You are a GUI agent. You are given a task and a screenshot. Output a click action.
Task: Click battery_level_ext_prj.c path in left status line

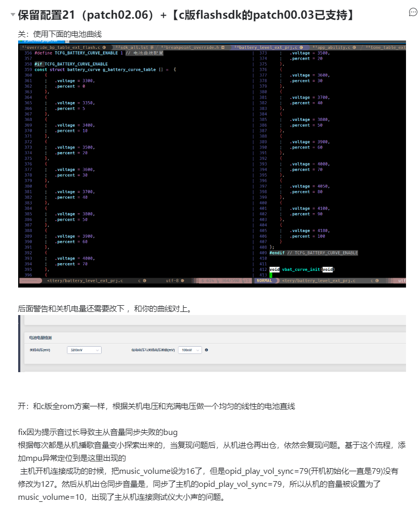click(85, 281)
